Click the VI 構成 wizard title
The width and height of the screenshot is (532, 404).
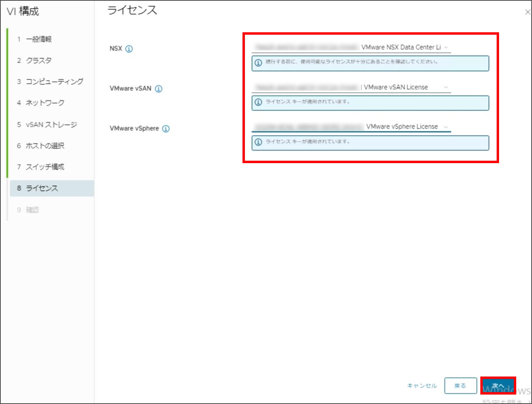coord(23,11)
